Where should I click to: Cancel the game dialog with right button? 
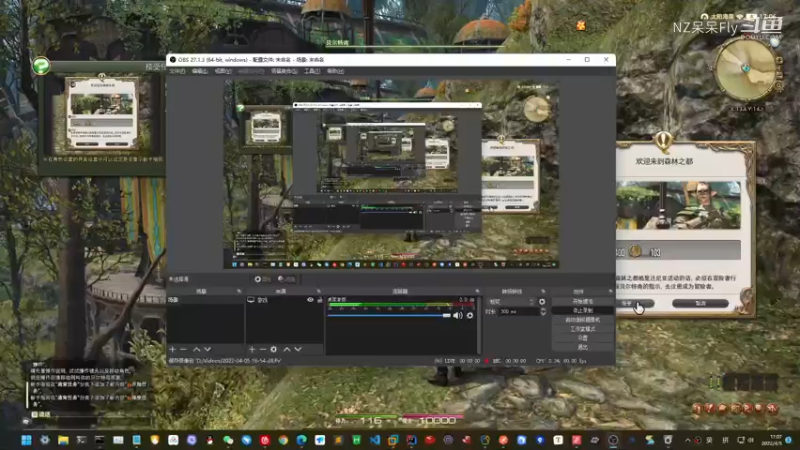[x=700, y=304]
